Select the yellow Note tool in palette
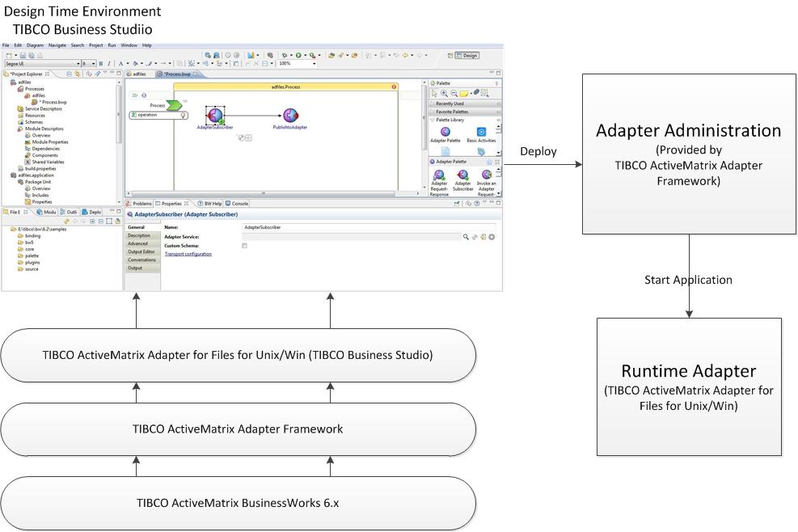798x532 pixels. [463, 93]
